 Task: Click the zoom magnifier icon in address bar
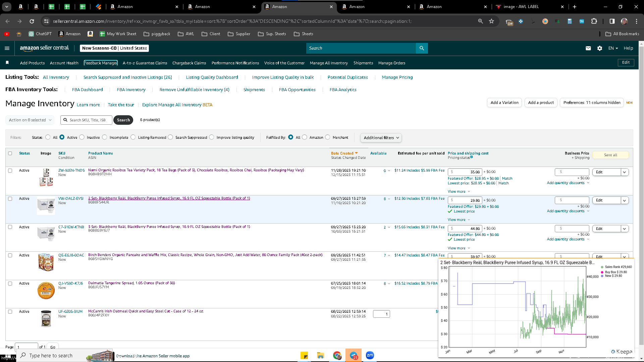click(481, 21)
